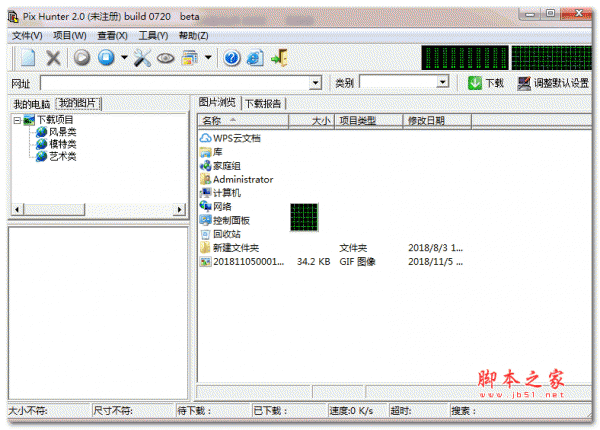Select the 库 library folder icon

pyautogui.click(x=205, y=152)
